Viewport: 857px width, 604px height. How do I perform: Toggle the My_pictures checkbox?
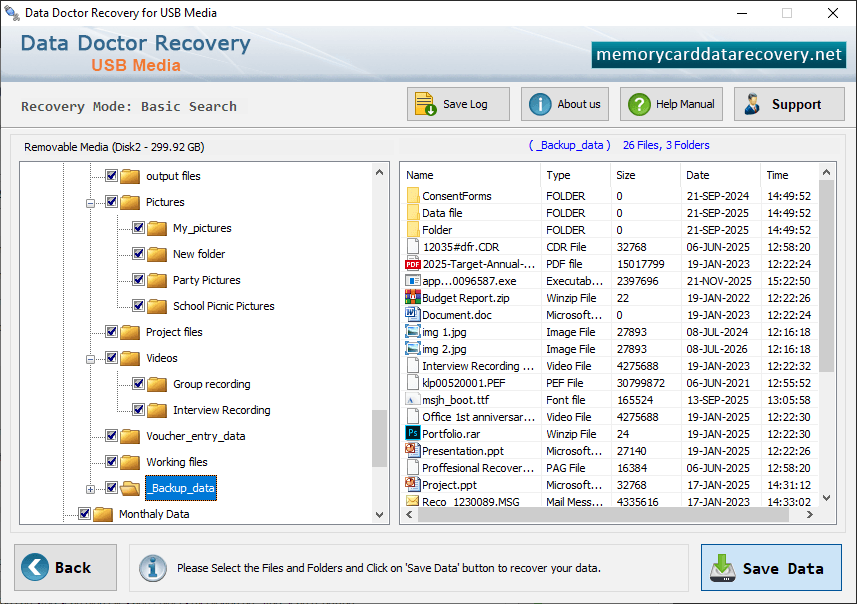pos(138,227)
